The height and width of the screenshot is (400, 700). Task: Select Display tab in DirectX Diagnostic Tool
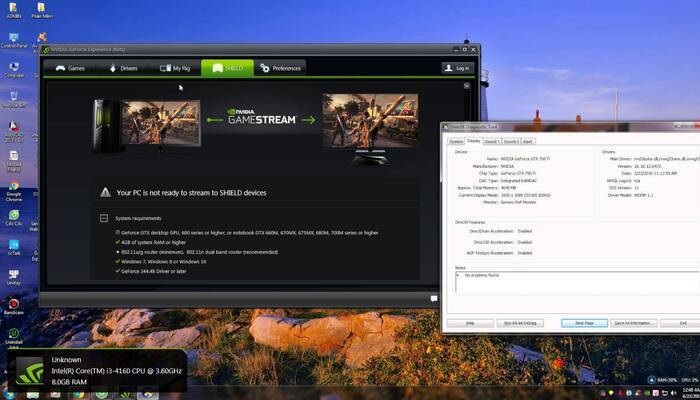coord(473,141)
